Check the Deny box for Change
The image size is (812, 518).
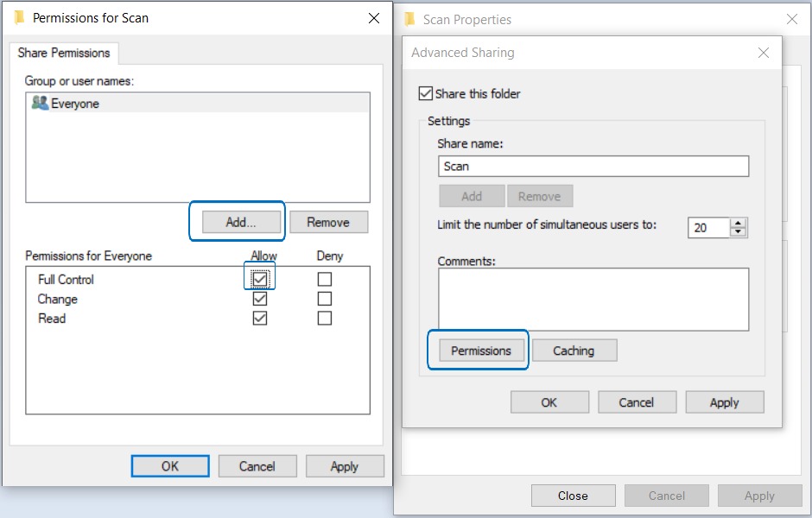324,299
